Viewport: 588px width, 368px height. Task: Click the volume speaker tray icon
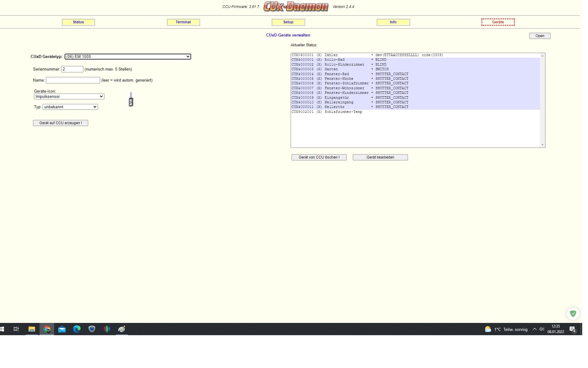tap(541, 329)
